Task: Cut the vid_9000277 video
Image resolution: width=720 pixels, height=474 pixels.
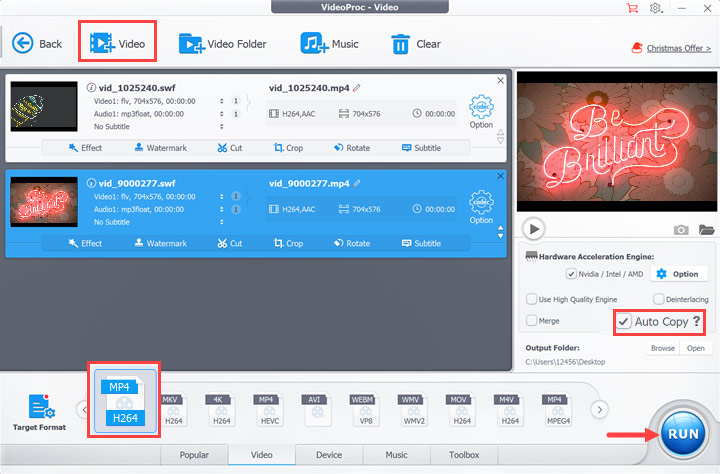Action: (230, 243)
